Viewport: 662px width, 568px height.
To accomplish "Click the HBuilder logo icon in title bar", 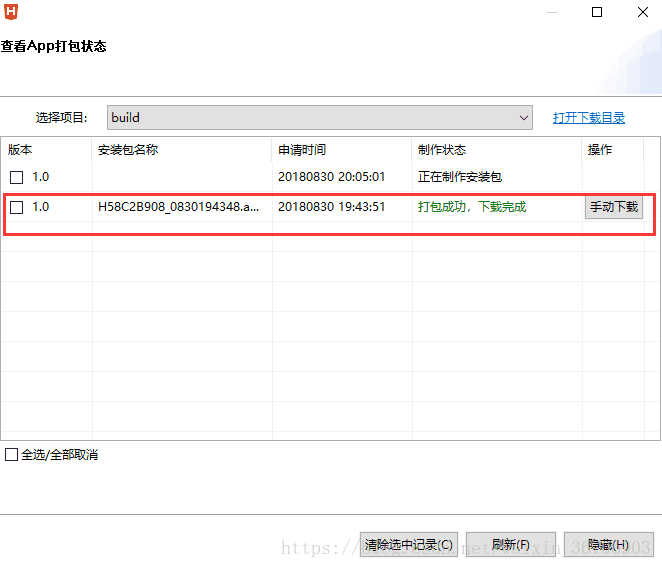I will coord(11,11).
